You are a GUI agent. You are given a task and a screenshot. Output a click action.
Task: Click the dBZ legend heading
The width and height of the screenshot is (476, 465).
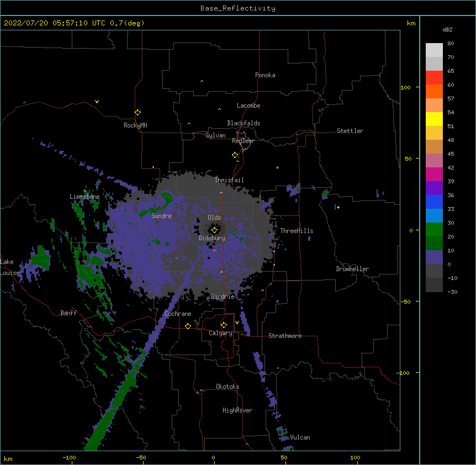(447, 29)
